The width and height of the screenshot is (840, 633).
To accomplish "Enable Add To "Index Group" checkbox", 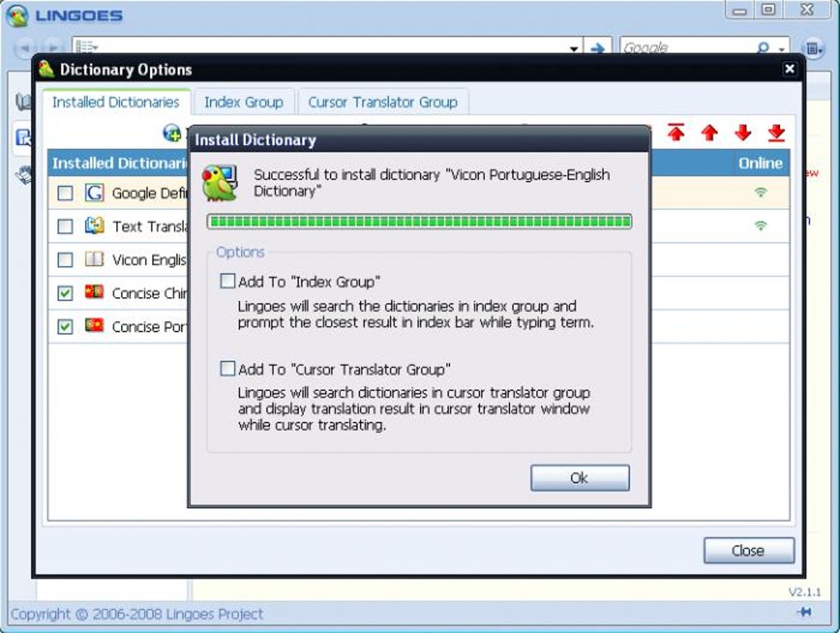I will click(x=227, y=281).
